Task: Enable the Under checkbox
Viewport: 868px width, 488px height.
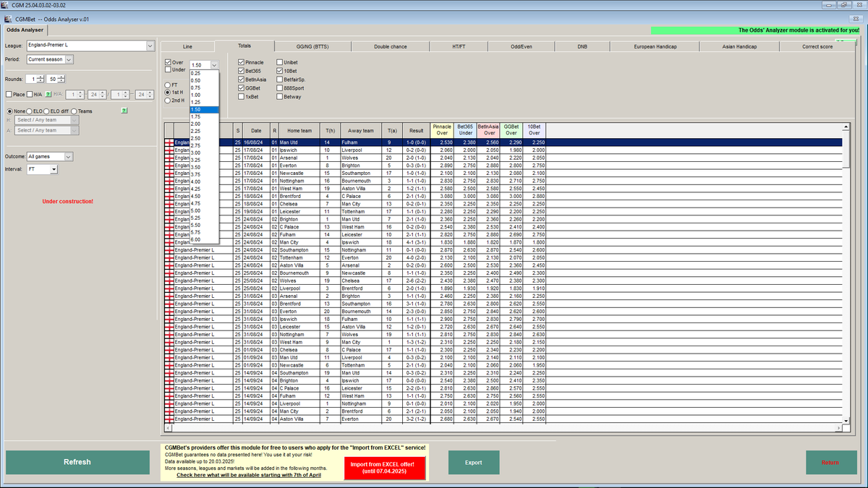Action: pos(169,70)
